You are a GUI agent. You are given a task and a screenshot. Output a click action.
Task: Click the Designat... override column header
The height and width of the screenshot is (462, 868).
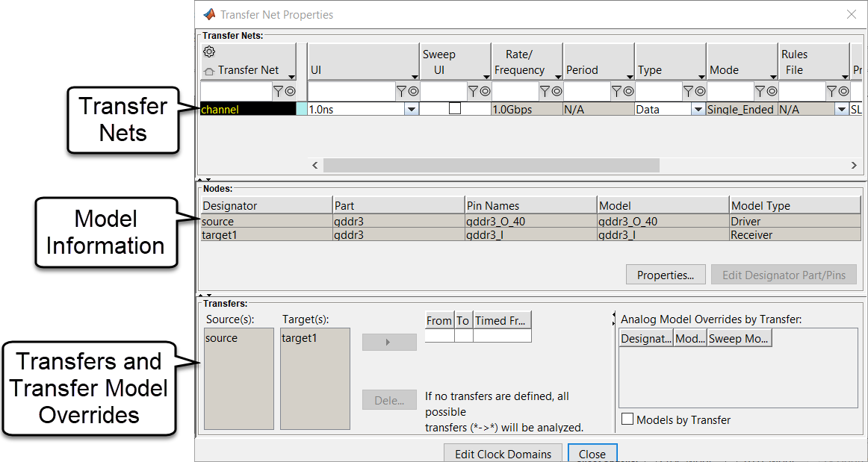(646, 339)
